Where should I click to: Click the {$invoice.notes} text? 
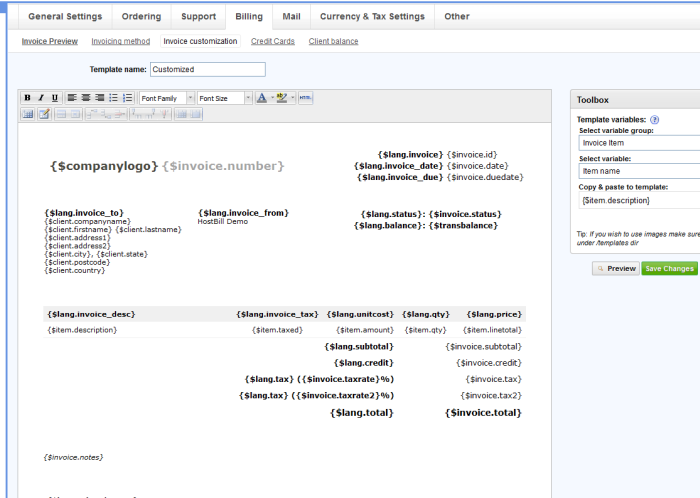coord(73,457)
